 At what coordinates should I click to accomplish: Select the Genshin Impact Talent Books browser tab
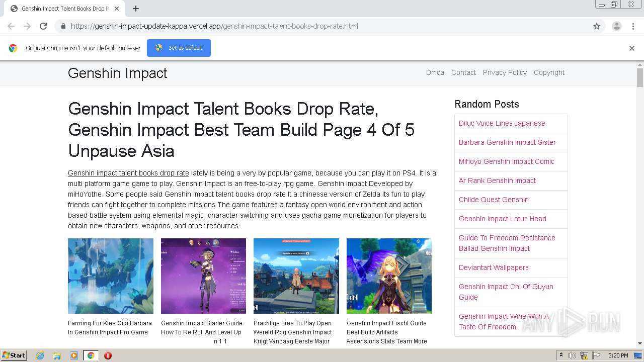64,9
